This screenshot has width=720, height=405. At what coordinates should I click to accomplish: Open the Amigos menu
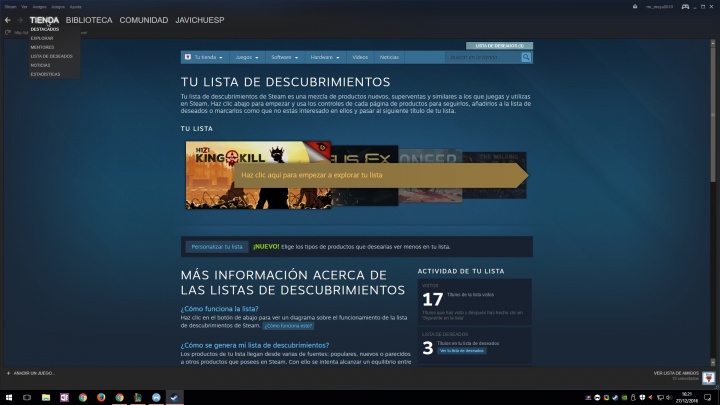tap(39, 7)
